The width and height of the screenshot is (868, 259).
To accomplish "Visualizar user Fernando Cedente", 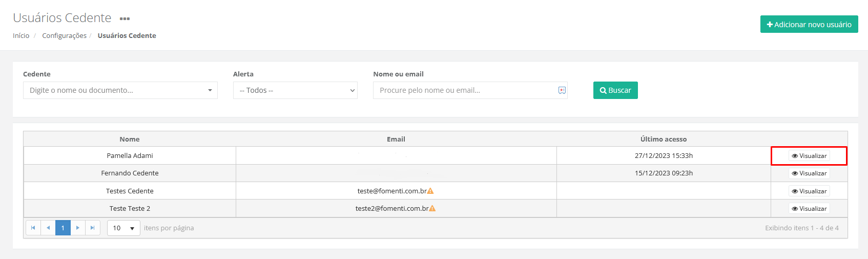I will 809,173.
